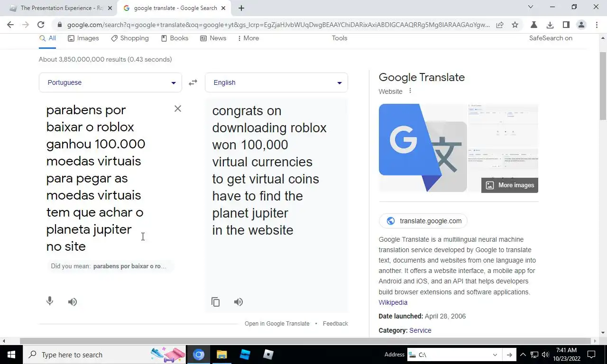Switch to the News results tab

(x=213, y=38)
